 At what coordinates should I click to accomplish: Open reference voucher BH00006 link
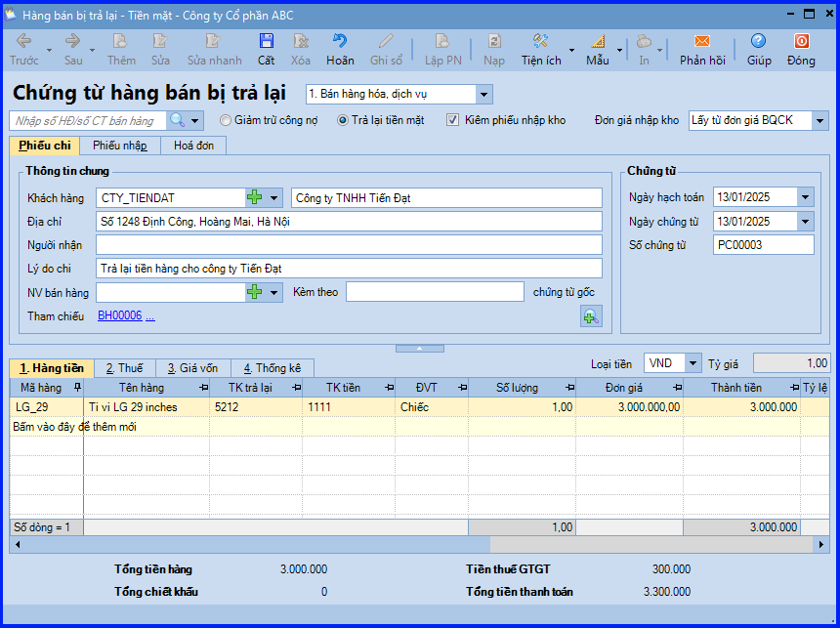pyautogui.click(x=120, y=315)
